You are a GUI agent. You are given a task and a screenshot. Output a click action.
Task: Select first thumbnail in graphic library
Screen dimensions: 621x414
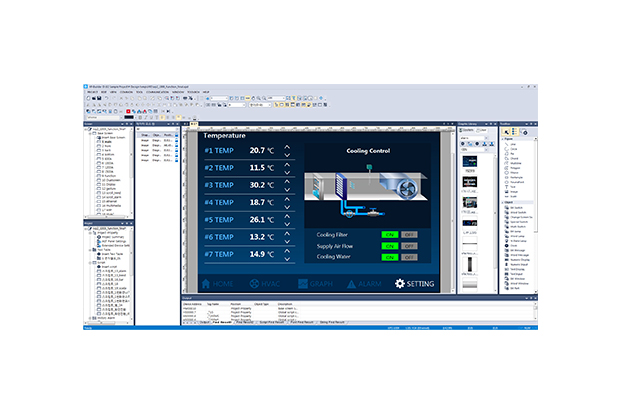coord(470,161)
